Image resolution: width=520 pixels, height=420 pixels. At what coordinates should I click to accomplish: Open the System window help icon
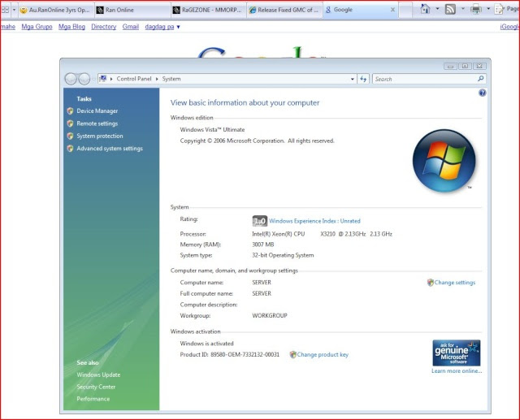tap(482, 93)
